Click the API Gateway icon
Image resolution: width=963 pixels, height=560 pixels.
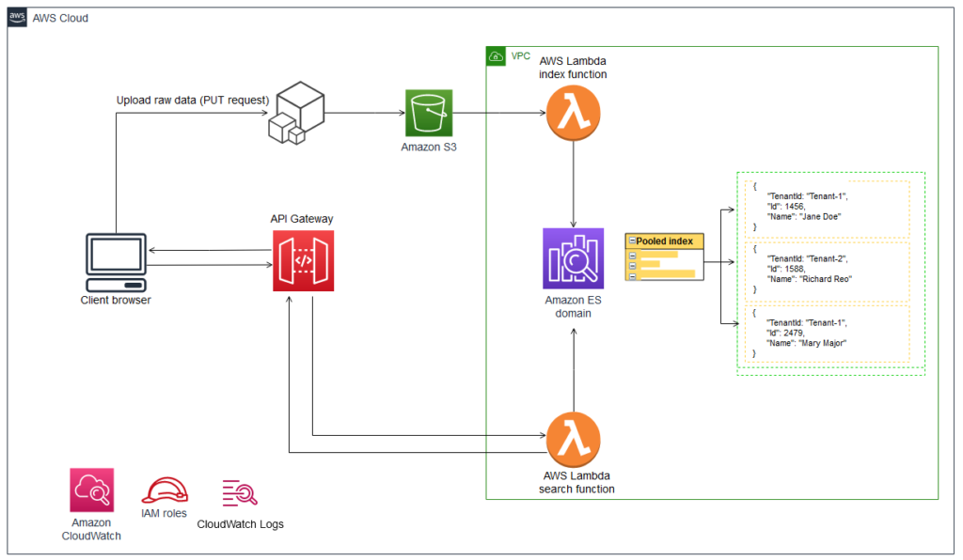pos(304,260)
